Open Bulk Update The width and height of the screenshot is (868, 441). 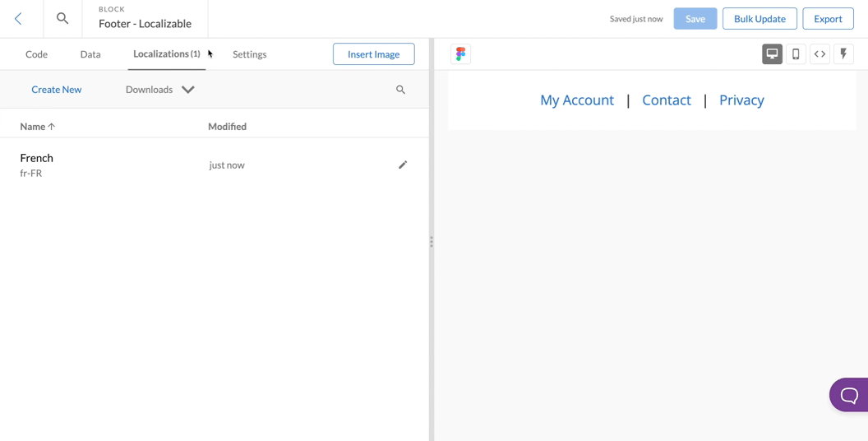pos(759,19)
